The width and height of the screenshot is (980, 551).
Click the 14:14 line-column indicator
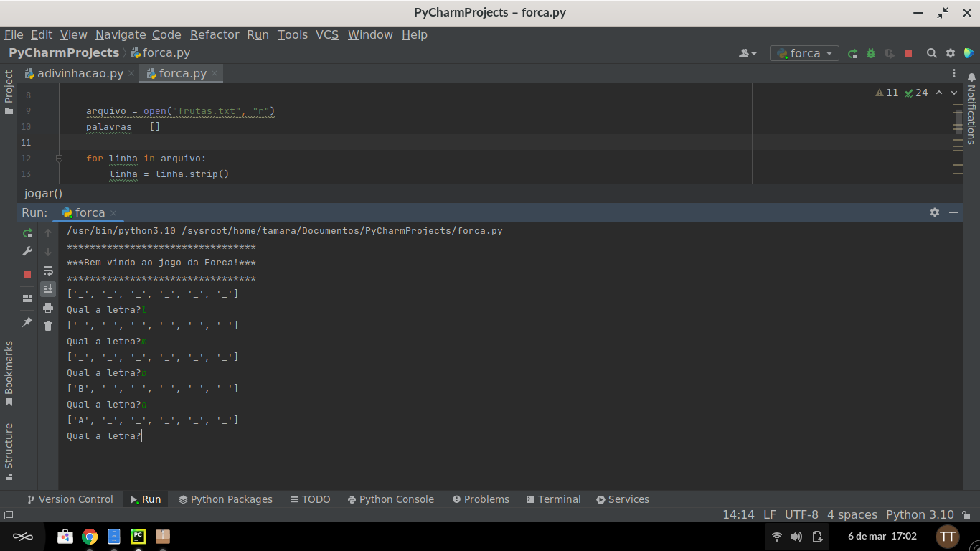tap(738, 514)
